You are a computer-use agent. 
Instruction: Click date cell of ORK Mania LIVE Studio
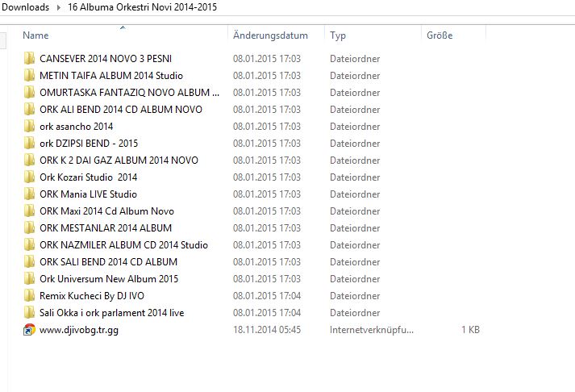tap(267, 194)
